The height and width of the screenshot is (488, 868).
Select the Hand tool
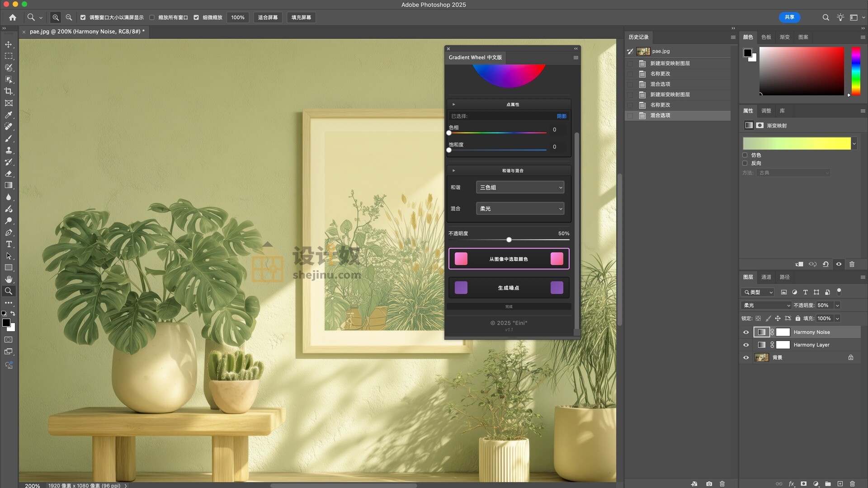coord(9,279)
